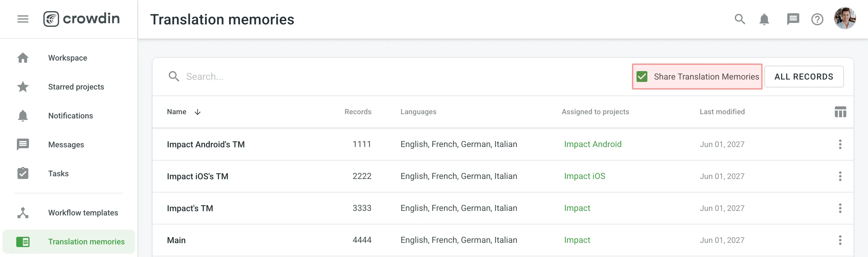Open the table columns configuration icon

840,112
